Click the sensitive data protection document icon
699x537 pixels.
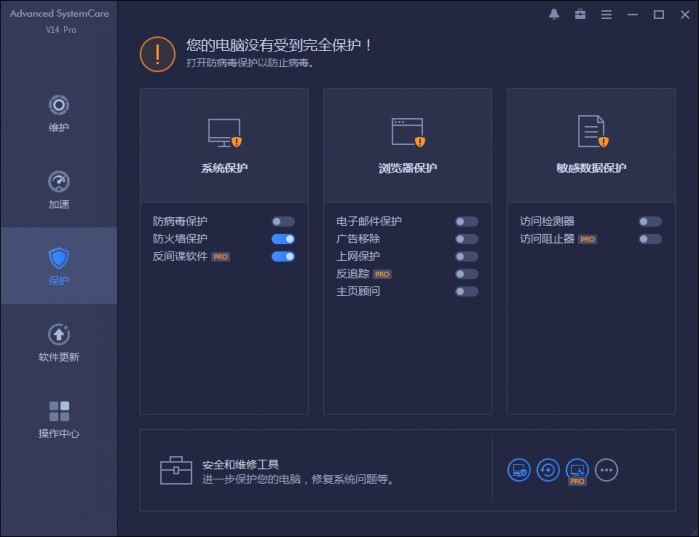tap(591, 131)
